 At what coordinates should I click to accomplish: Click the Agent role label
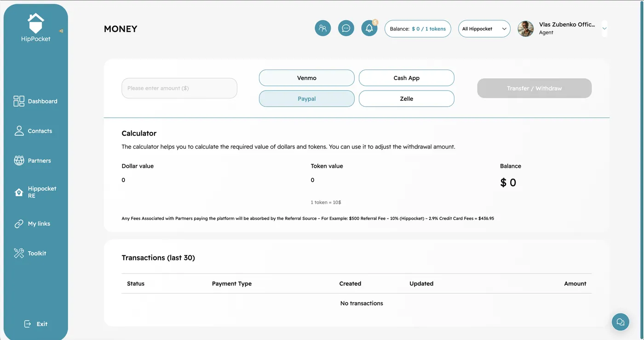pyautogui.click(x=546, y=33)
